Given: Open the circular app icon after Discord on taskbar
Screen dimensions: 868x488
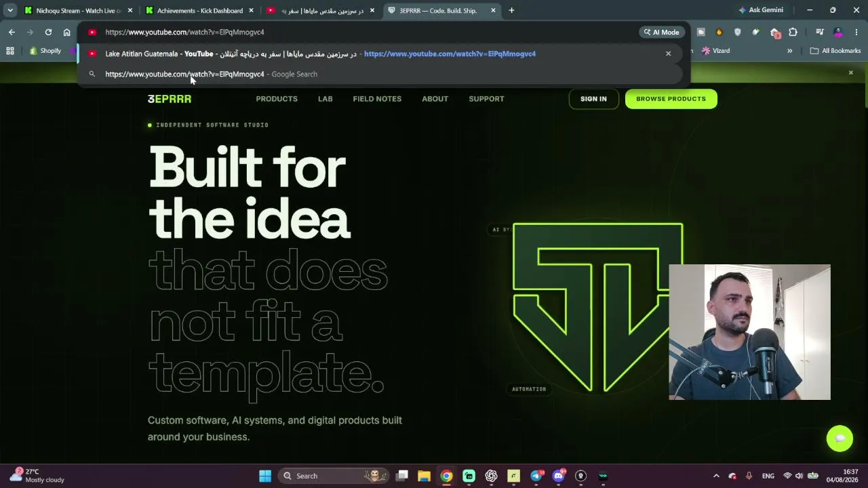Looking at the screenshot, I should (x=580, y=476).
